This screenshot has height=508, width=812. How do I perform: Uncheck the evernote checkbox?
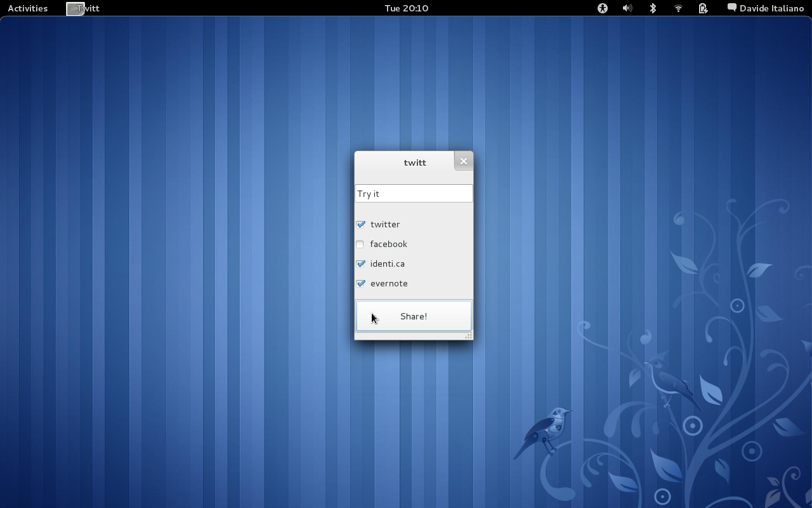click(360, 283)
